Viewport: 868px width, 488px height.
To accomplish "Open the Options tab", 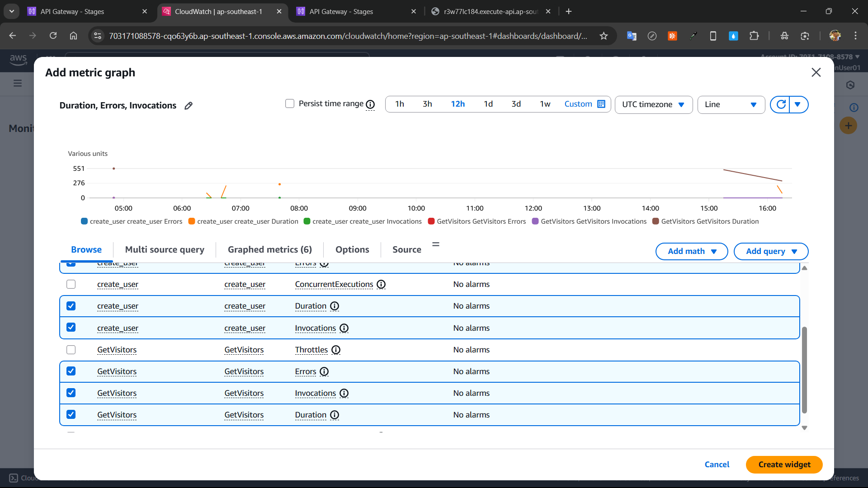I will point(352,249).
